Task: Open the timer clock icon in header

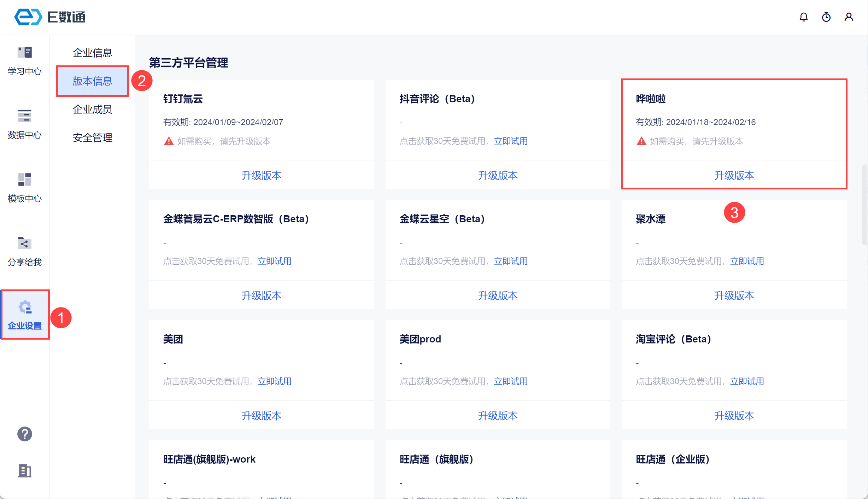Action: point(826,17)
